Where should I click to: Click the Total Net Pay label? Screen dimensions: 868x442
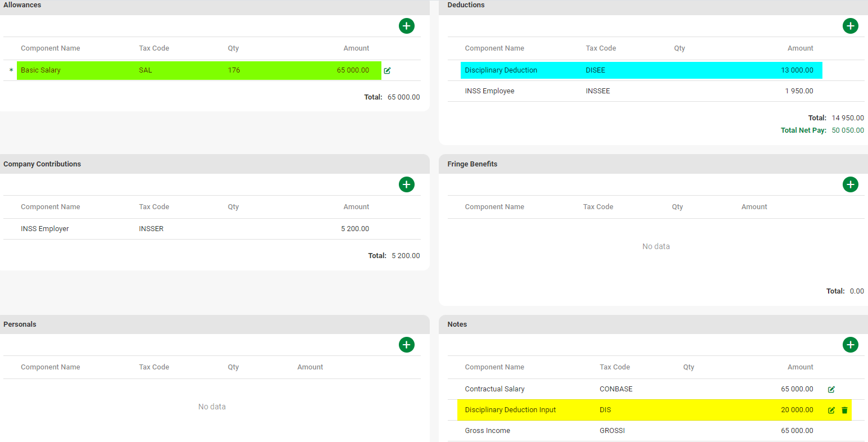[803, 130]
